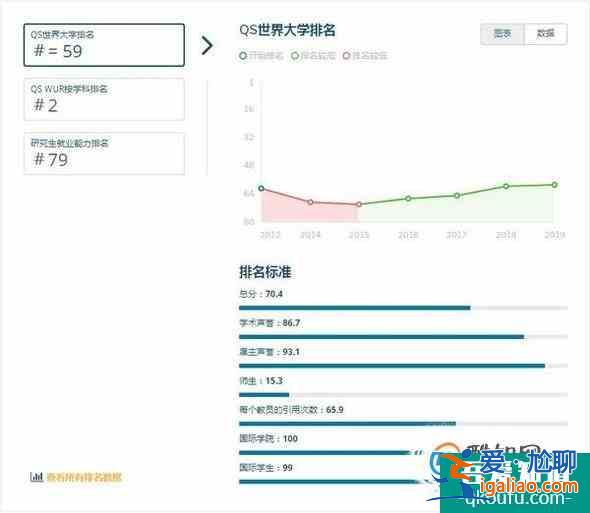
Task: Click the 2016 data point on green line
Action: pyautogui.click(x=408, y=198)
